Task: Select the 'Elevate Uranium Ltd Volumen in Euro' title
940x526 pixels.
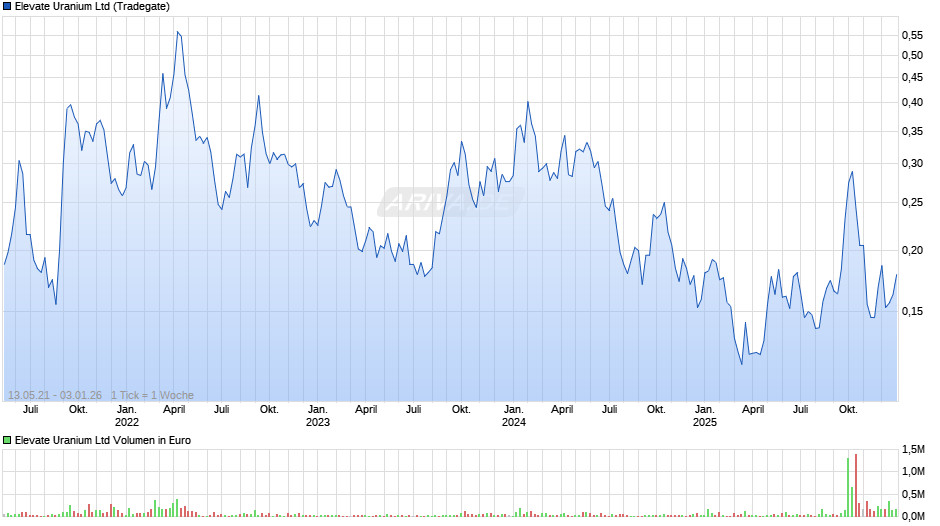Action: (103, 440)
